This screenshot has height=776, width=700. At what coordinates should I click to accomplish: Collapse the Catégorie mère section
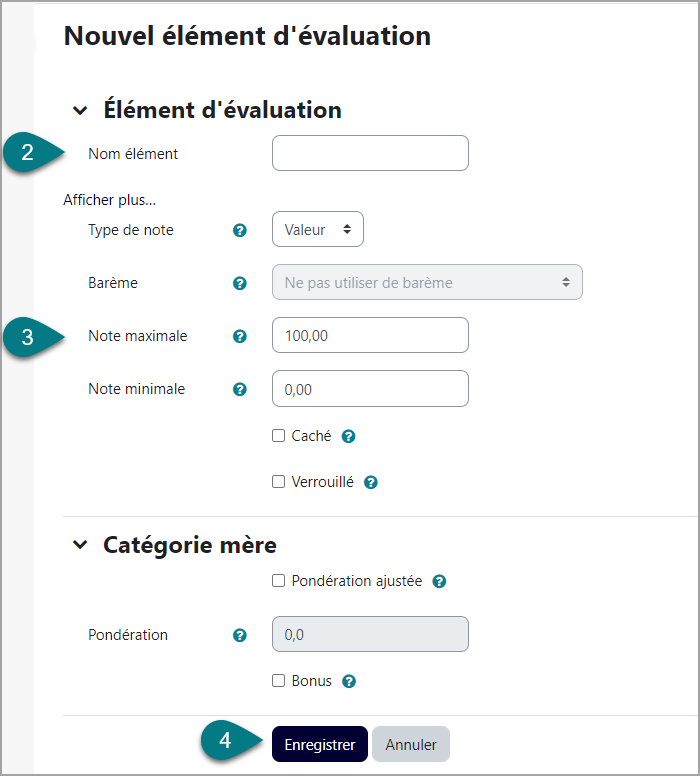pyautogui.click(x=80, y=545)
